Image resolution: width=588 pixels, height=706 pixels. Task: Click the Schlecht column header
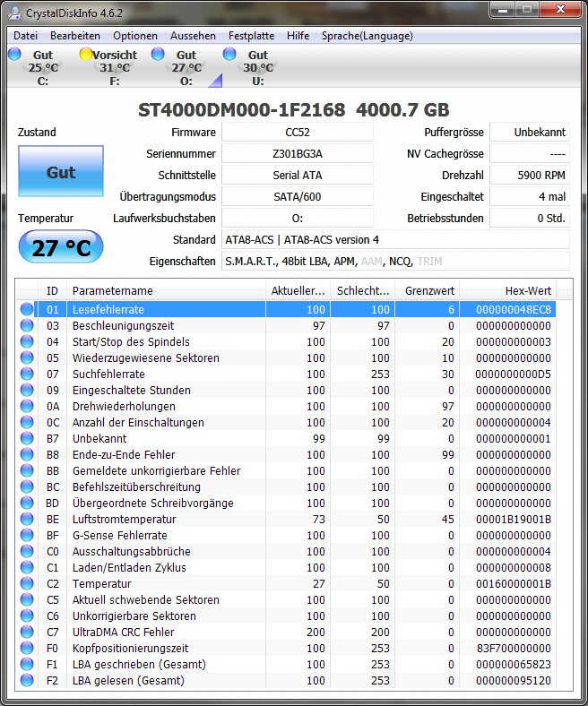(x=363, y=291)
